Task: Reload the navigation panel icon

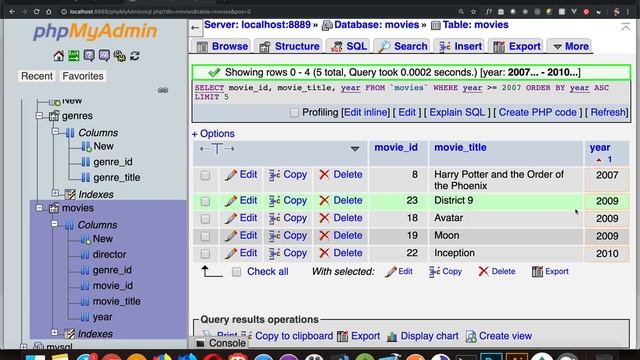Action: (x=135, y=56)
